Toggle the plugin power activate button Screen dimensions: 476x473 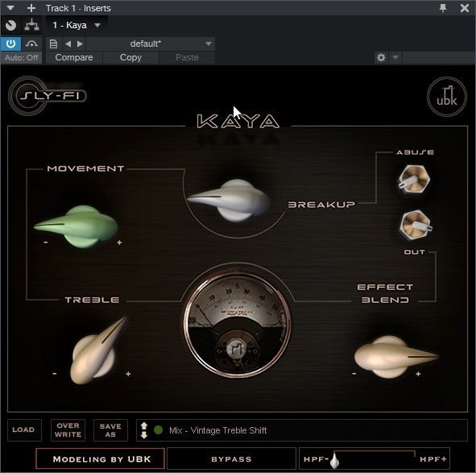[11, 44]
